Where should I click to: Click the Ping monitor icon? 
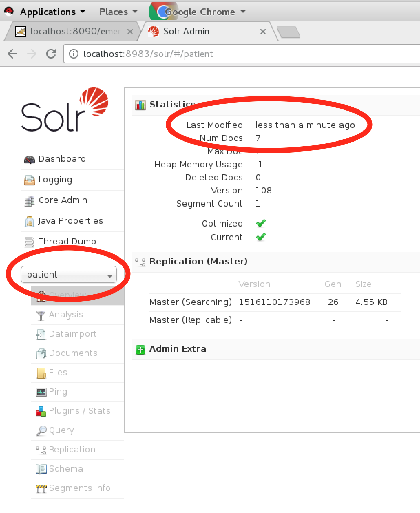coord(41,392)
